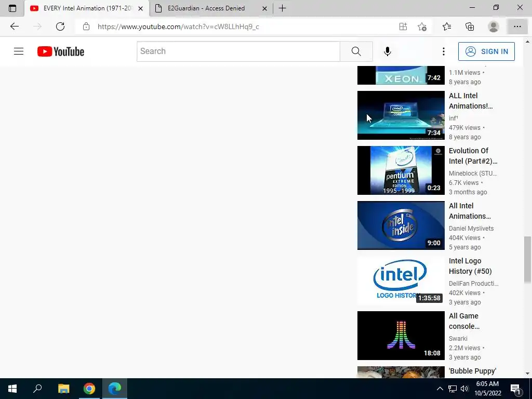Open the tab actions menu icon
This screenshot has height=399, width=532.
coord(12,8)
